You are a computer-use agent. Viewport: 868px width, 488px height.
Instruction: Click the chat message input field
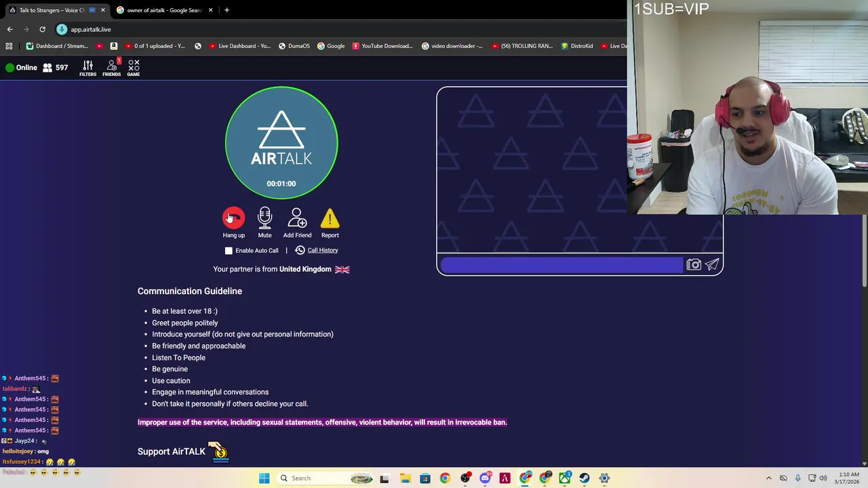(x=561, y=265)
